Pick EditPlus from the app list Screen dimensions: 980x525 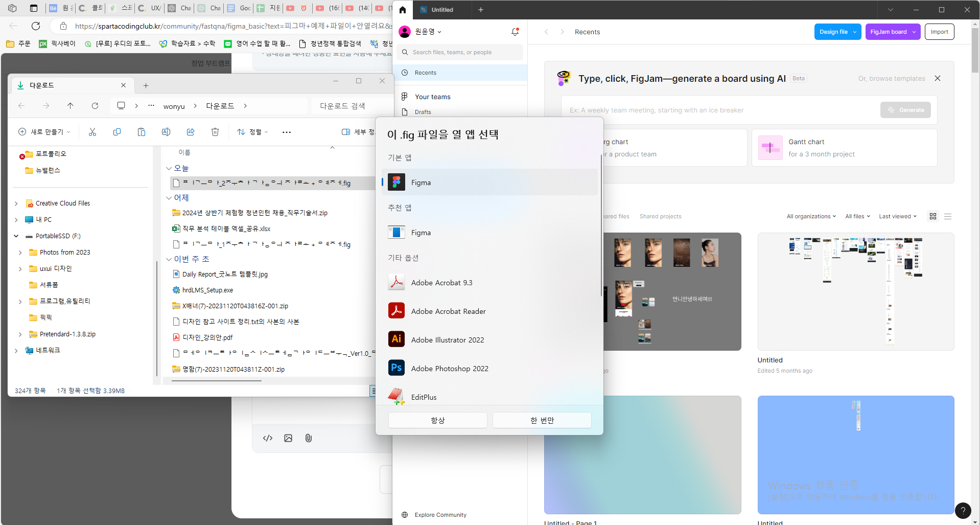(489, 396)
